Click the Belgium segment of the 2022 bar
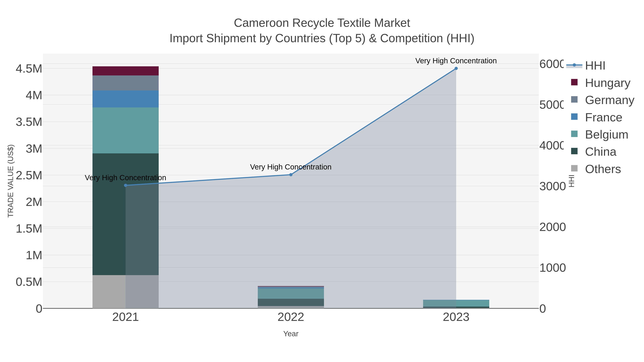 click(291, 294)
